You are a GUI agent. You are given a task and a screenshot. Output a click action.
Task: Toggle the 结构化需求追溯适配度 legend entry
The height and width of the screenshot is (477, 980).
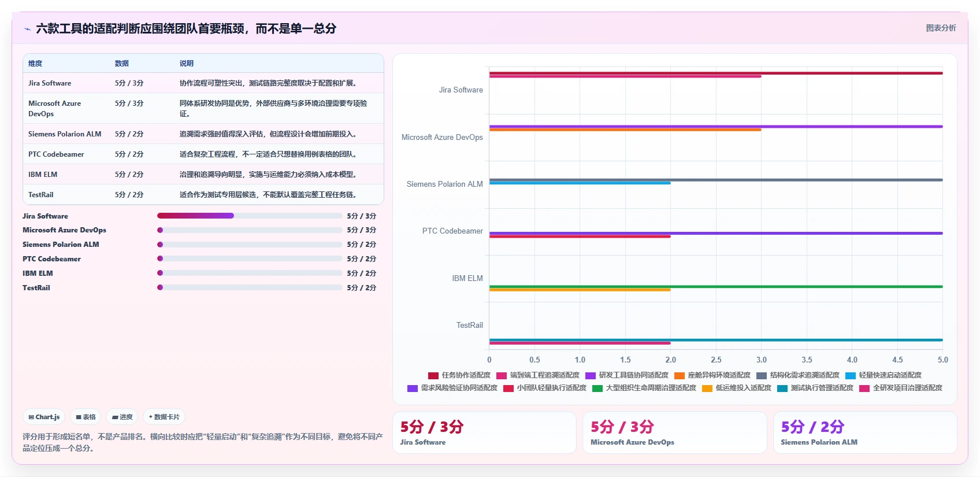tap(797, 375)
